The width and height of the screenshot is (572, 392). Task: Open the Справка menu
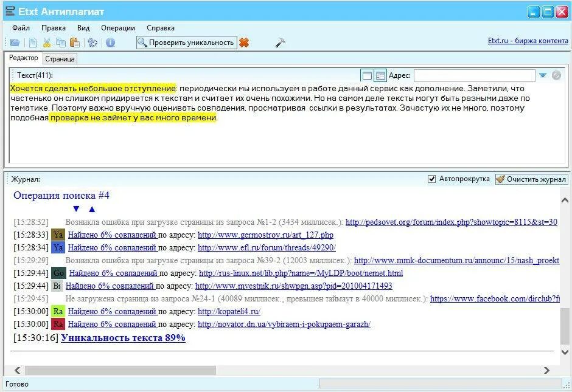[161, 28]
